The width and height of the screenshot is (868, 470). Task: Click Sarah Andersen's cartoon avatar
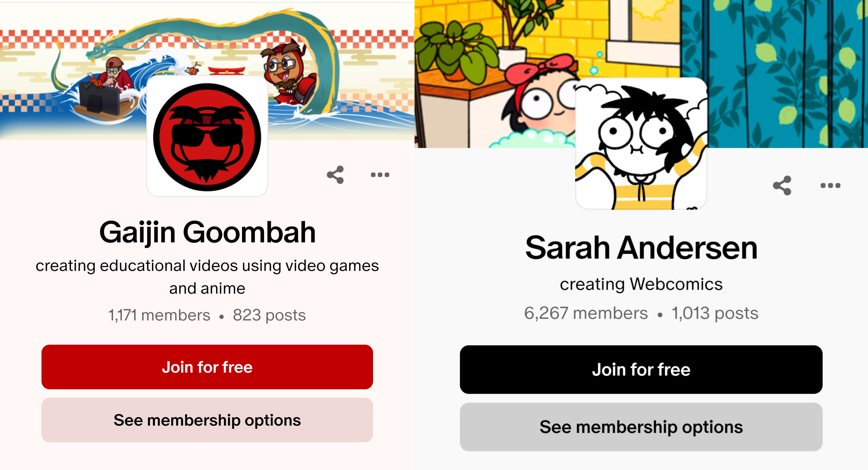coord(641,143)
